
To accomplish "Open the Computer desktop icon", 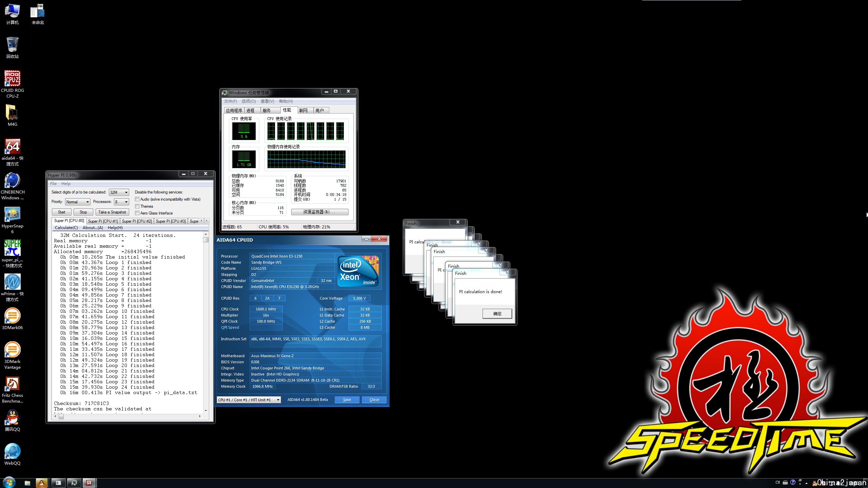I will pos(13,14).
